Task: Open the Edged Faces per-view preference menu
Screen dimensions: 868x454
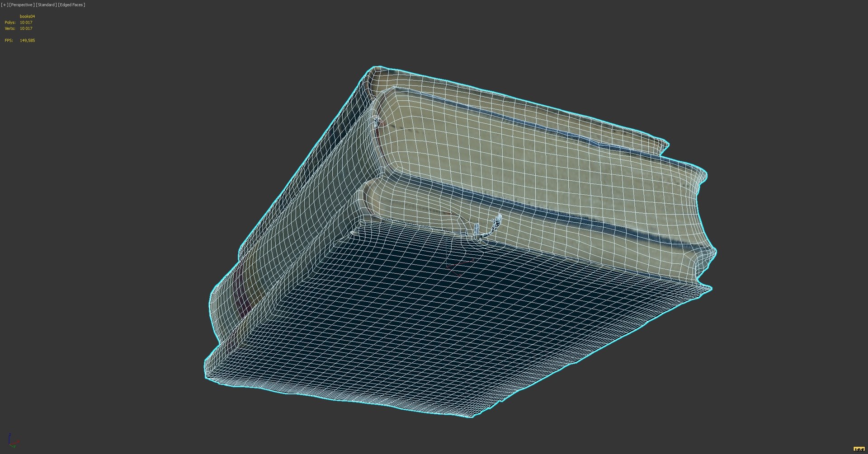Action: [72, 5]
